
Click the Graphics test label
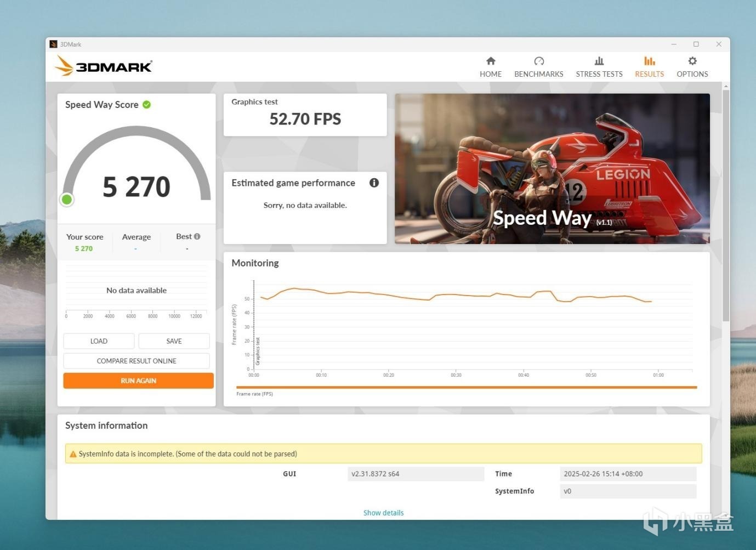pyautogui.click(x=254, y=102)
